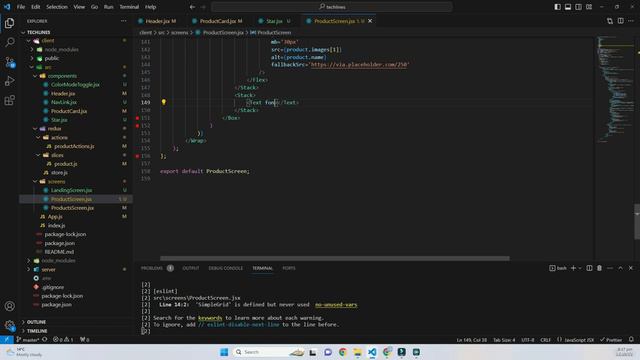Open launch profile dropdown next to plus

pos(580,268)
